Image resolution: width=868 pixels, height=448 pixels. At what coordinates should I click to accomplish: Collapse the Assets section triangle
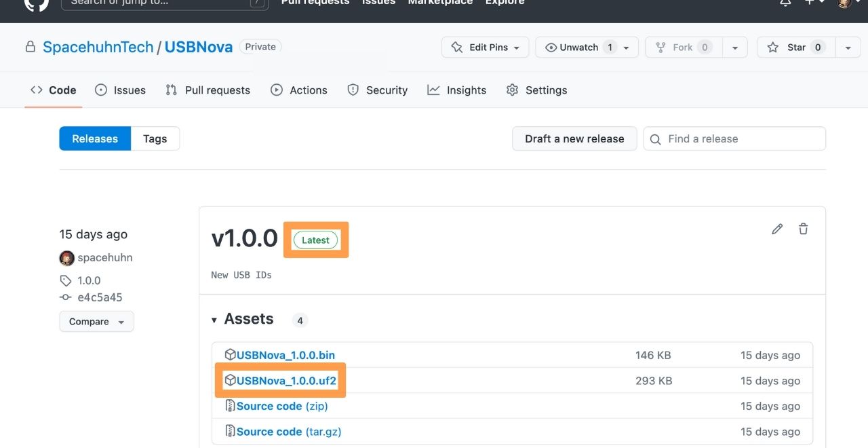click(214, 320)
